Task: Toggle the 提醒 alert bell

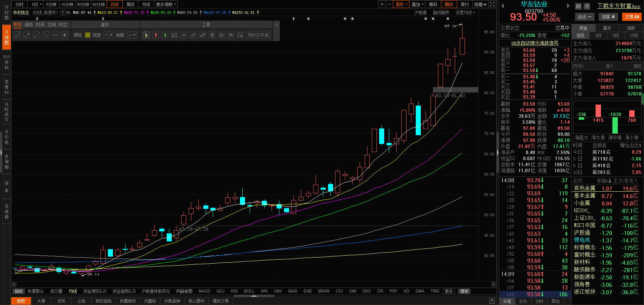Action: [x=608, y=17]
